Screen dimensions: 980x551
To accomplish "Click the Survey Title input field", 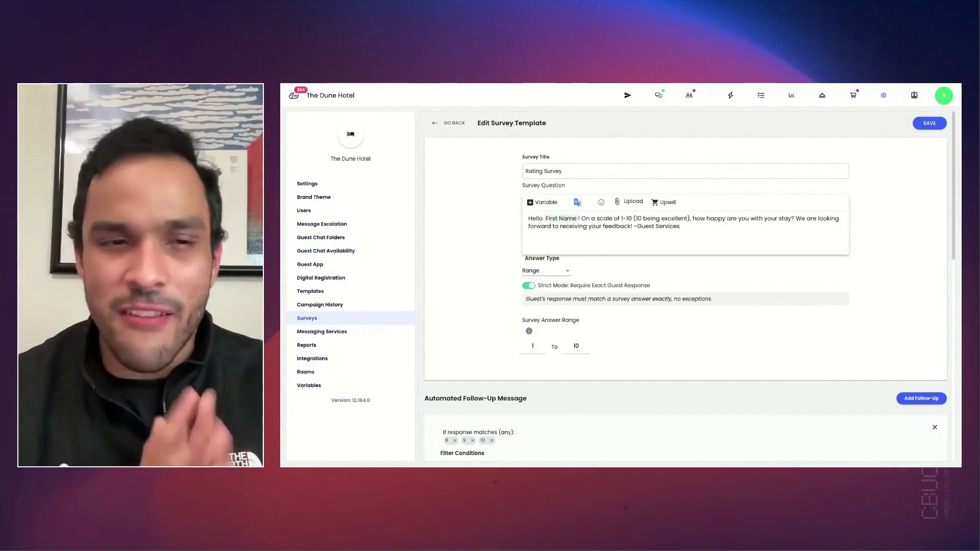I will coord(684,171).
